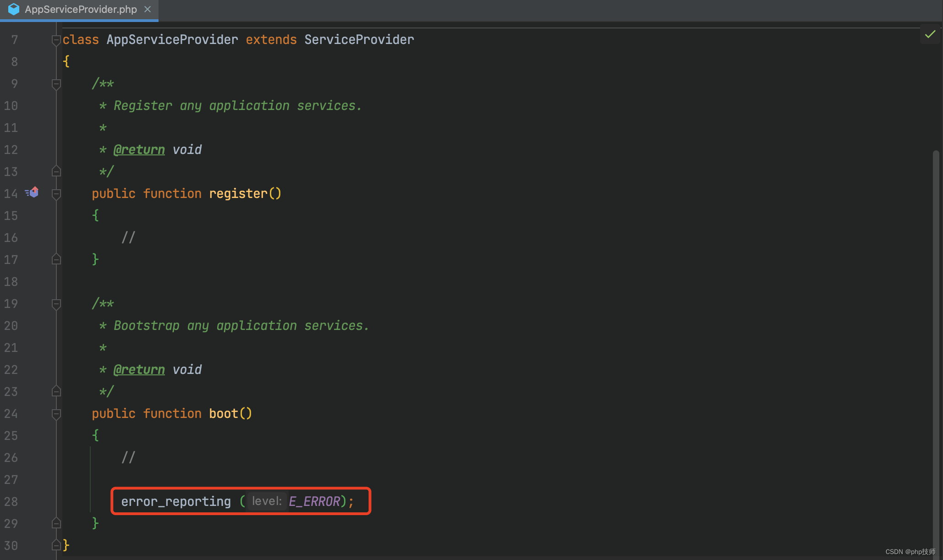Viewport: 943px width, 560px height.
Task: Close the AppServiceProvider.php tab
Action: [148, 9]
